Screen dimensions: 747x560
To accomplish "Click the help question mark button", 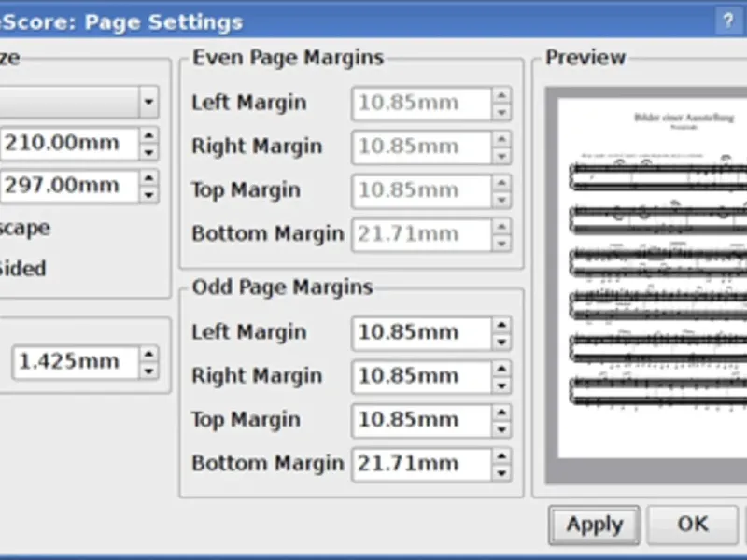I will tap(727, 21).
